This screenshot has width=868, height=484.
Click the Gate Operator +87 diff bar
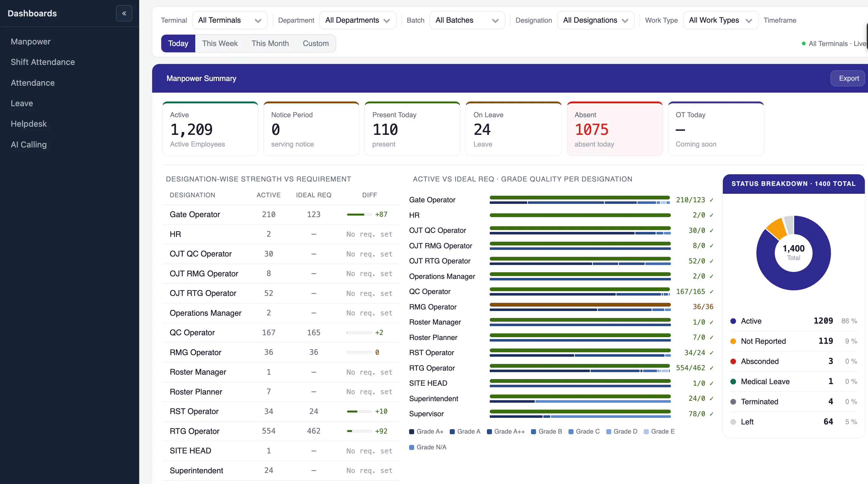(359, 215)
